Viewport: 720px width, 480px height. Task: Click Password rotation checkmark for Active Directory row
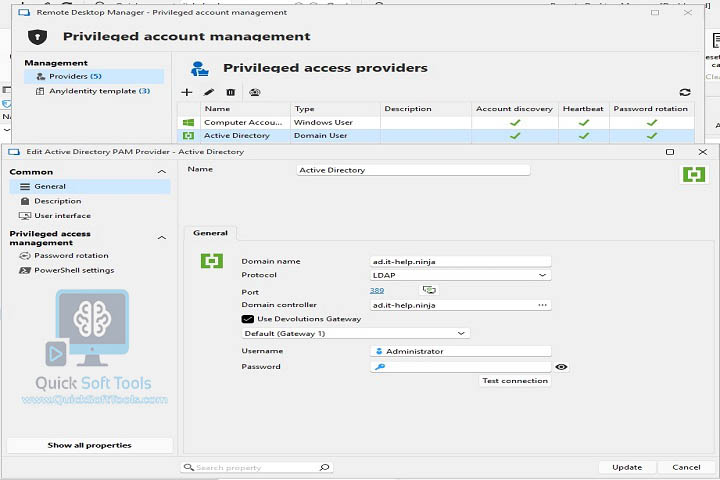coord(652,136)
